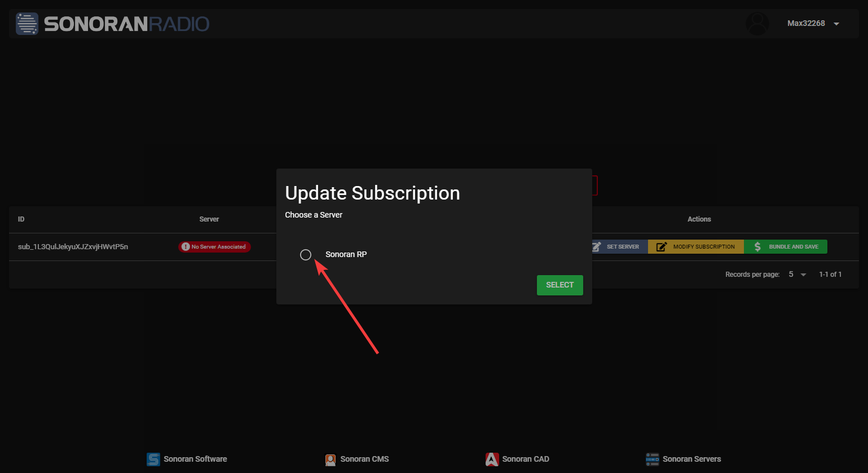
Task: Click the Records per page label
Action: pyautogui.click(x=752, y=275)
